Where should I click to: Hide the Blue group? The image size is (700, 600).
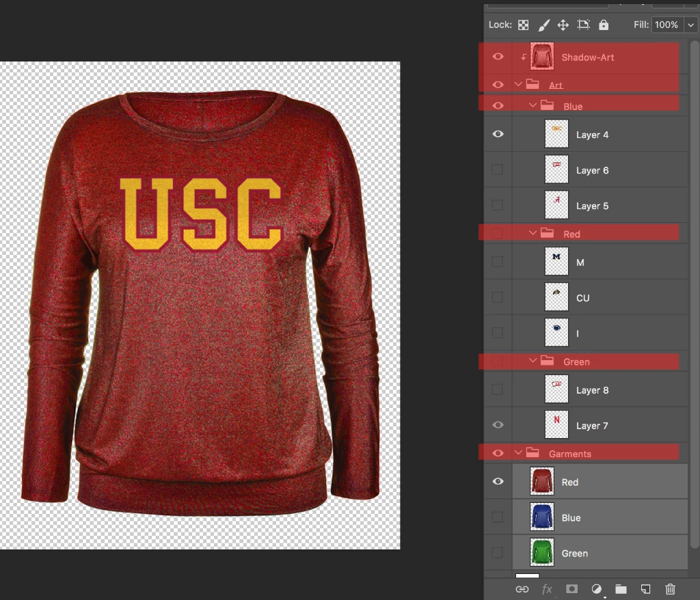[x=498, y=106]
